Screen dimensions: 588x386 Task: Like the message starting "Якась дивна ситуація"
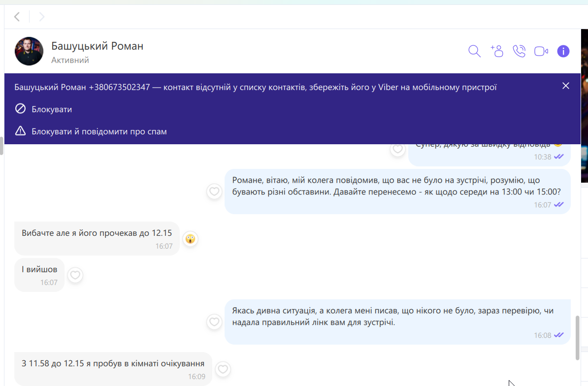pyautogui.click(x=214, y=322)
